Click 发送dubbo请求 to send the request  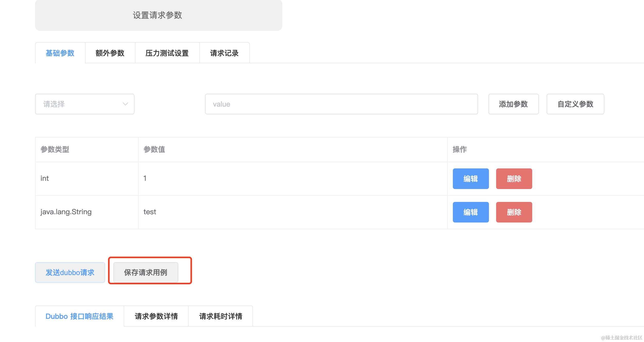click(x=70, y=272)
